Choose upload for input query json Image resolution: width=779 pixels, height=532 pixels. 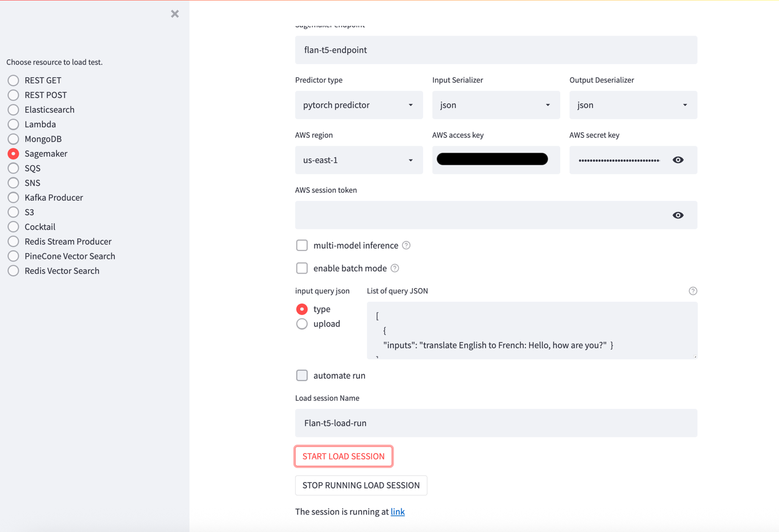[302, 323]
